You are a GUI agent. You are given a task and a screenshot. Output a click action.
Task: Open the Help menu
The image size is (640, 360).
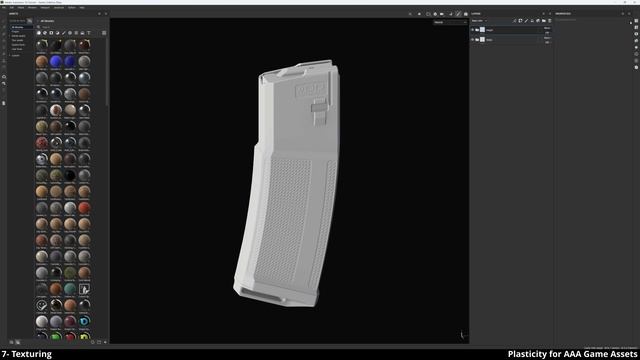82,7
